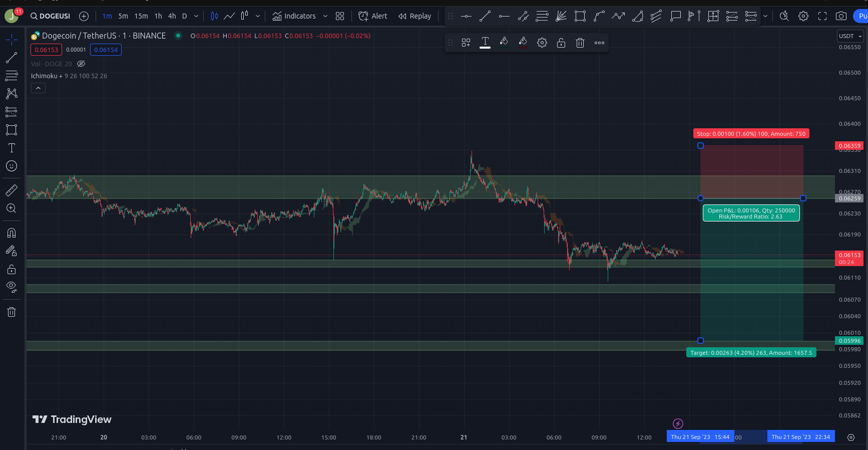The height and width of the screenshot is (450, 868).
Task: Start bar Replay mode
Action: (x=415, y=16)
